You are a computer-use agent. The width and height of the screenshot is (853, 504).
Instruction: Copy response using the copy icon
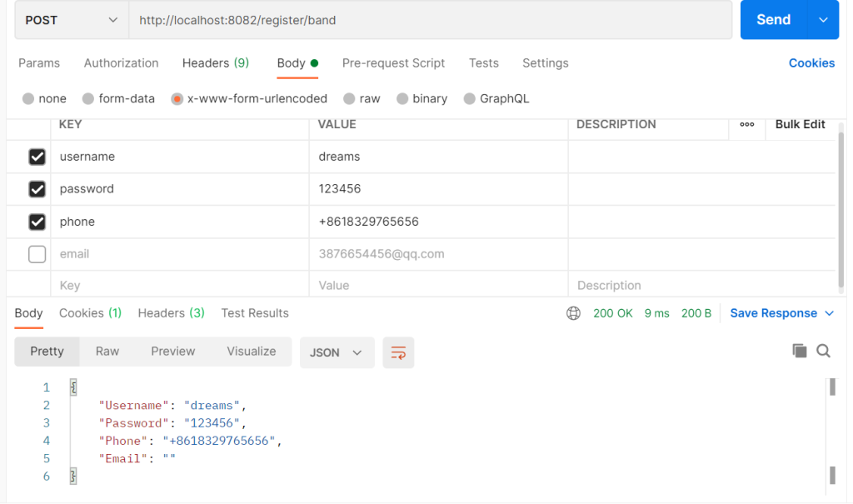click(x=800, y=351)
